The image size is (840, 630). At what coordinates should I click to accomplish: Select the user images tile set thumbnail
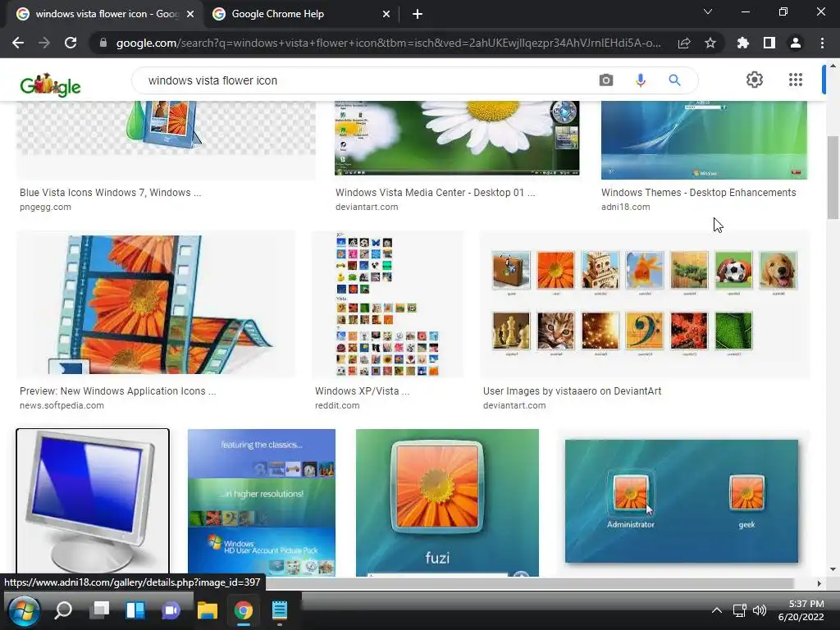[645, 304]
